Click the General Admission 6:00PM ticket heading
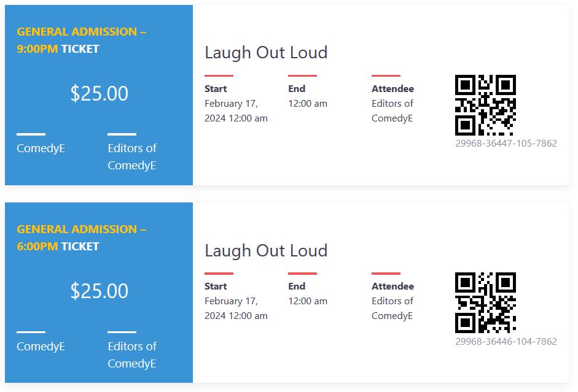This screenshot has height=392, width=578. (81, 237)
